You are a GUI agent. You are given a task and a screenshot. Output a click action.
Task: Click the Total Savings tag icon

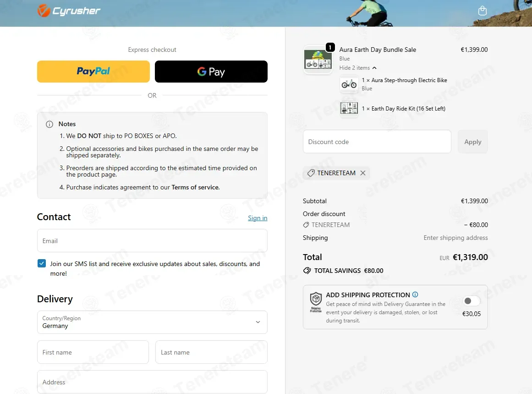(x=307, y=271)
